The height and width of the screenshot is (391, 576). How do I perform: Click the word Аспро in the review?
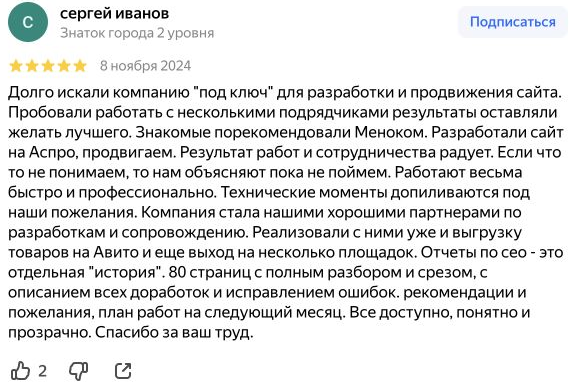pyautogui.click(x=53, y=152)
